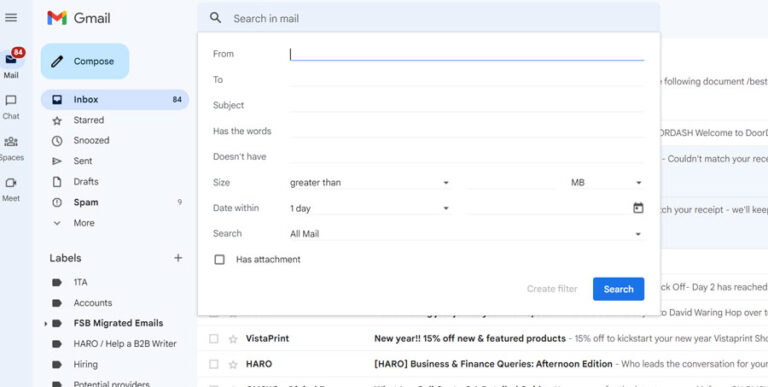Open the Size greater than dropdown
768x387 pixels.
(369, 183)
